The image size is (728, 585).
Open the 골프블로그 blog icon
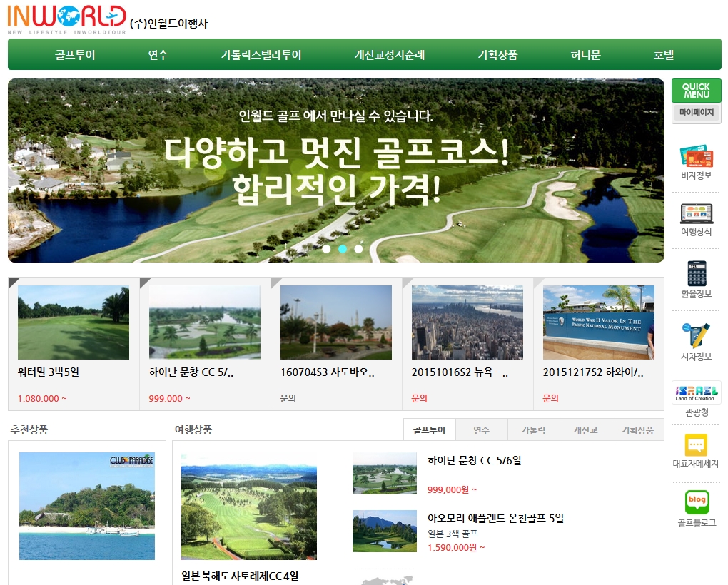696,507
